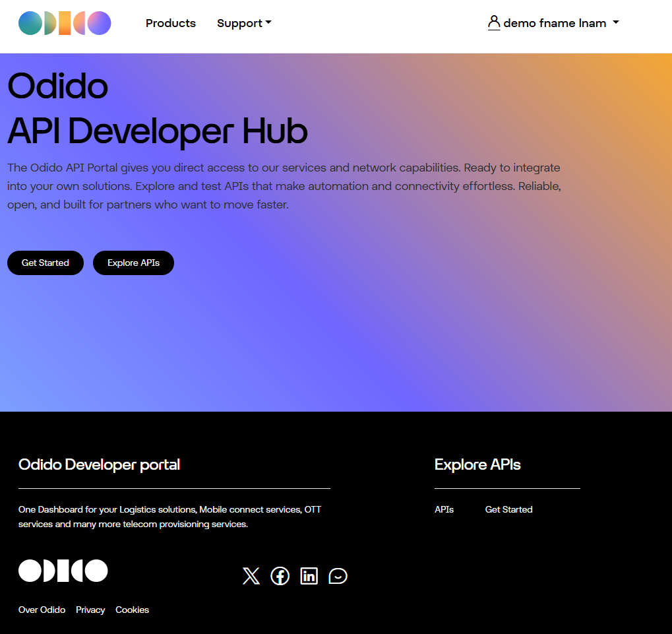Open the Cookies link in footer
Viewport: 672px width, 634px height.
[132, 610]
